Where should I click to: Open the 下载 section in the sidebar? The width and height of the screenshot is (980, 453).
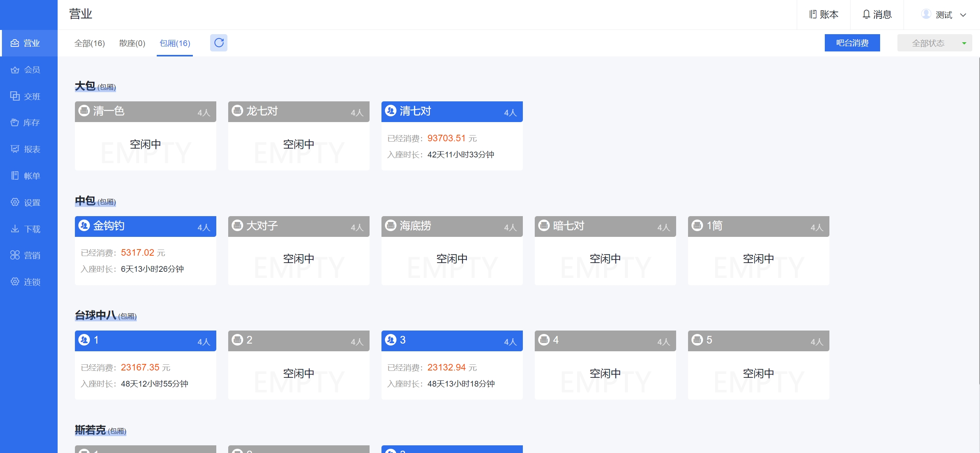(x=26, y=229)
